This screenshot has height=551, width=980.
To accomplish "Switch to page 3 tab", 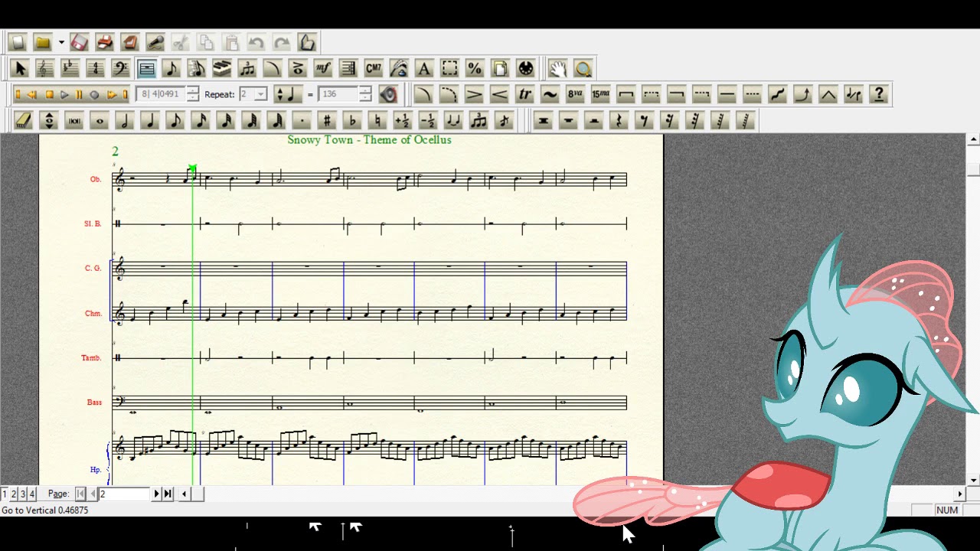I will click(x=23, y=494).
